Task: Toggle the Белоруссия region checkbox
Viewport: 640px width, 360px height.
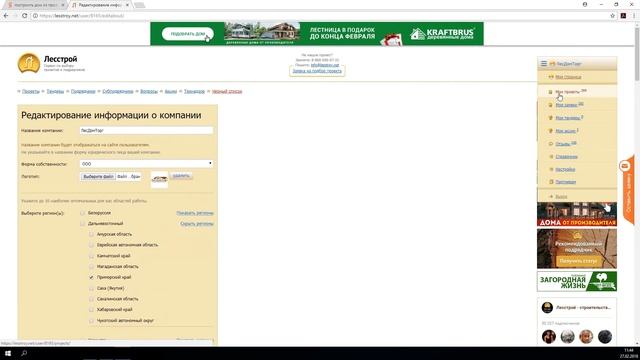Action: pyautogui.click(x=82, y=213)
